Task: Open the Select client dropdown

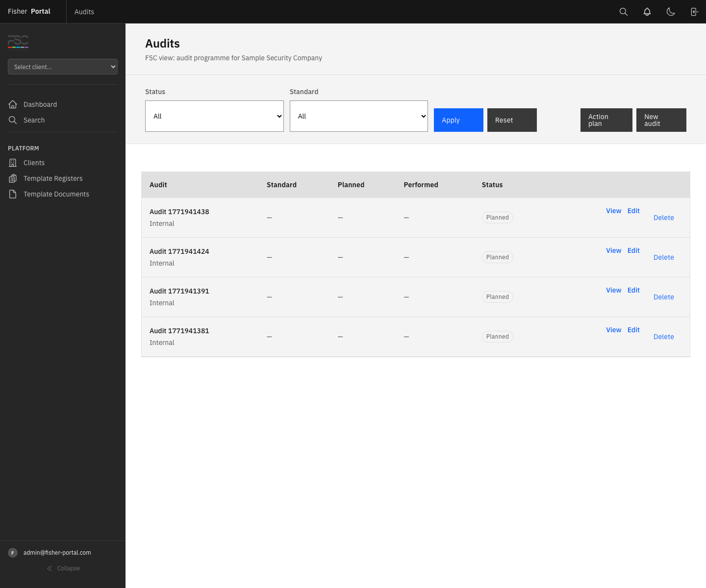Action: (x=62, y=67)
